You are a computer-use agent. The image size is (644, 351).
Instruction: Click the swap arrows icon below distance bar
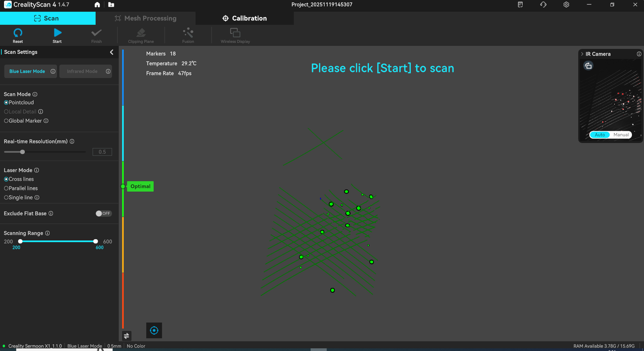point(126,336)
